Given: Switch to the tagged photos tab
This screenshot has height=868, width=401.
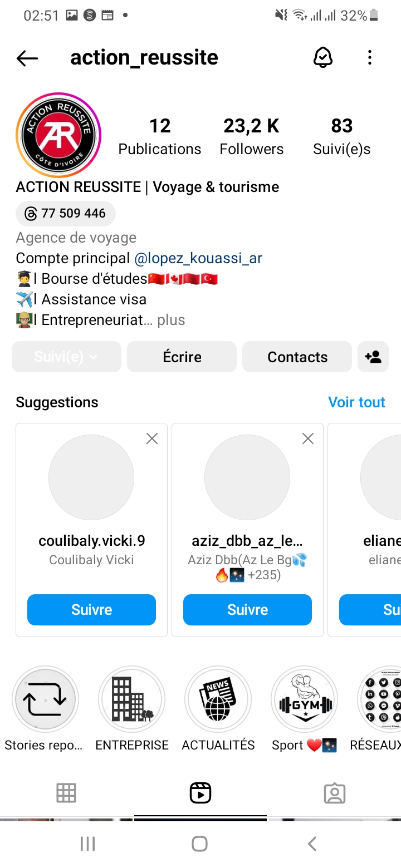Looking at the screenshot, I should [334, 793].
